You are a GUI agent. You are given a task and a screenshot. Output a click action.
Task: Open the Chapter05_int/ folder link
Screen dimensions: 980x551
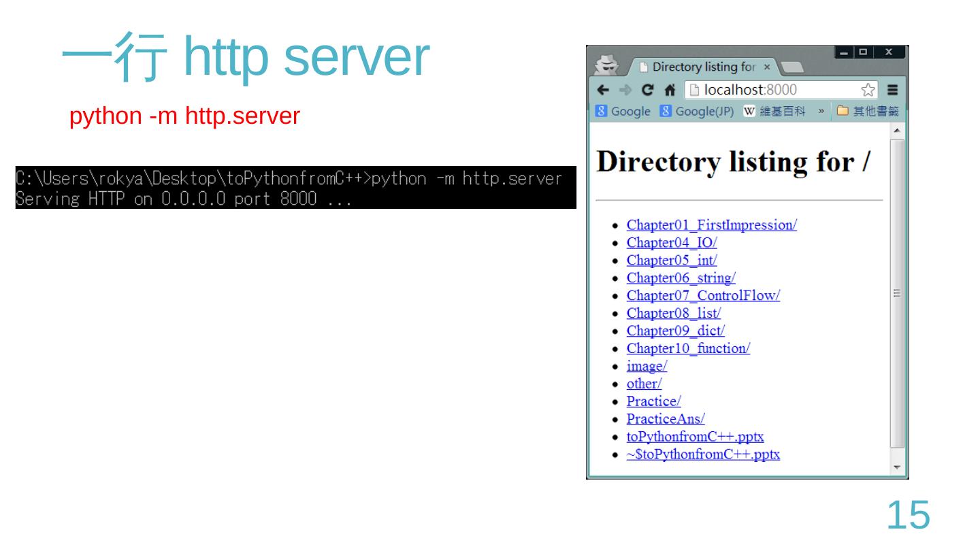coord(672,261)
